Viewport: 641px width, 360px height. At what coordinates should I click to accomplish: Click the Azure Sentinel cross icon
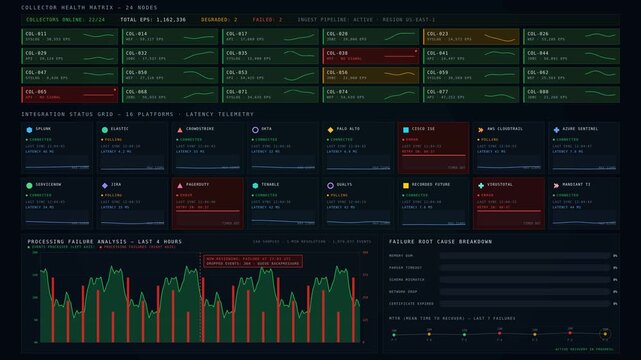click(x=556, y=130)
